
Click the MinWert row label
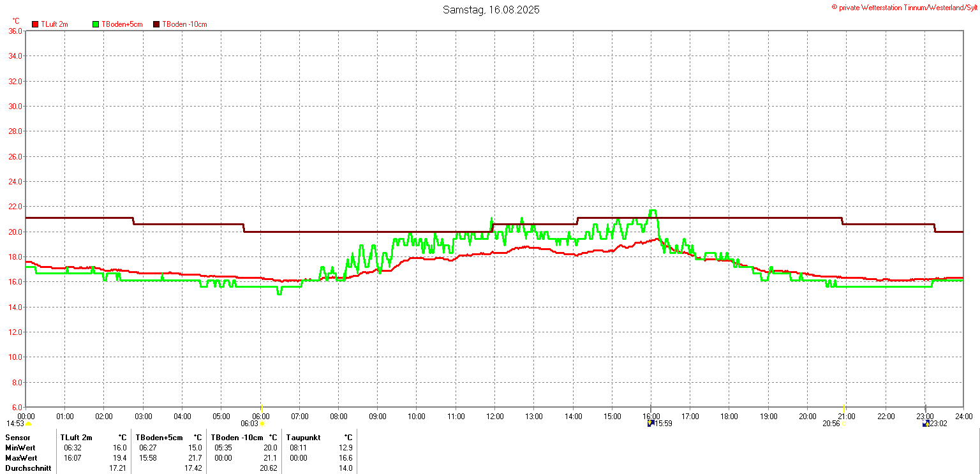pyautogui.click(x=21, y=448)
